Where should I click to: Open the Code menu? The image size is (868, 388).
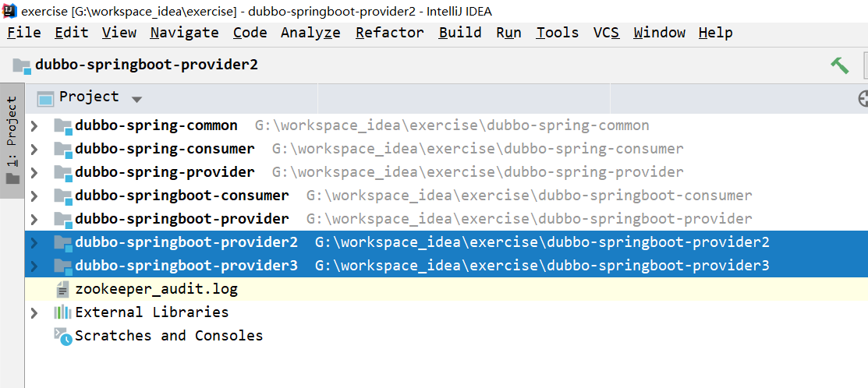click(250, 34)
